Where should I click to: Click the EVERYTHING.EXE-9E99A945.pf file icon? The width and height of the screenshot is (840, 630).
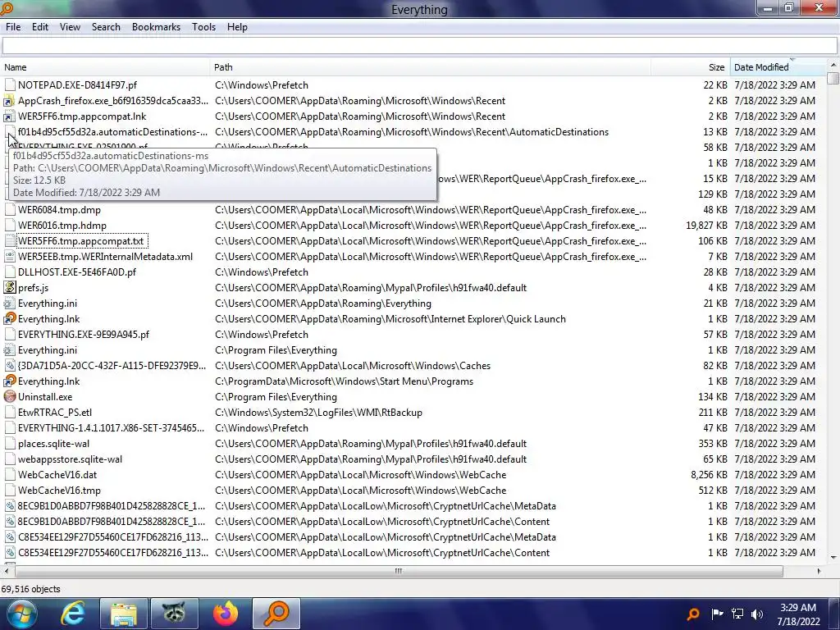coord(10,335)
